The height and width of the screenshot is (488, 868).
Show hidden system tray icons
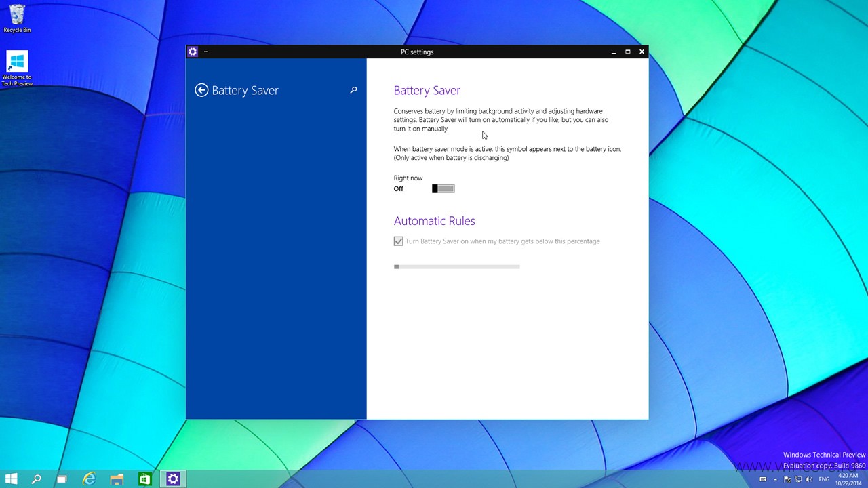click(x=775, y=479)
